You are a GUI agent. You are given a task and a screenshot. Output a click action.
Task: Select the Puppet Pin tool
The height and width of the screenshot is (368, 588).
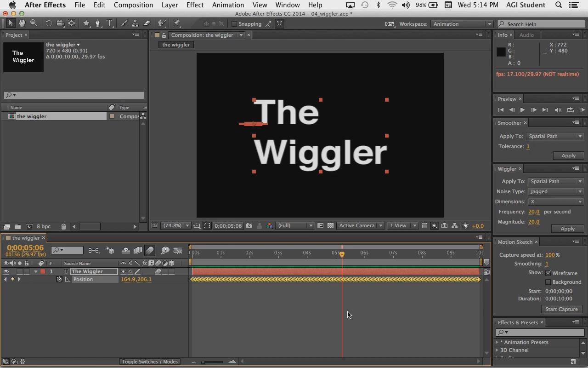177,23
